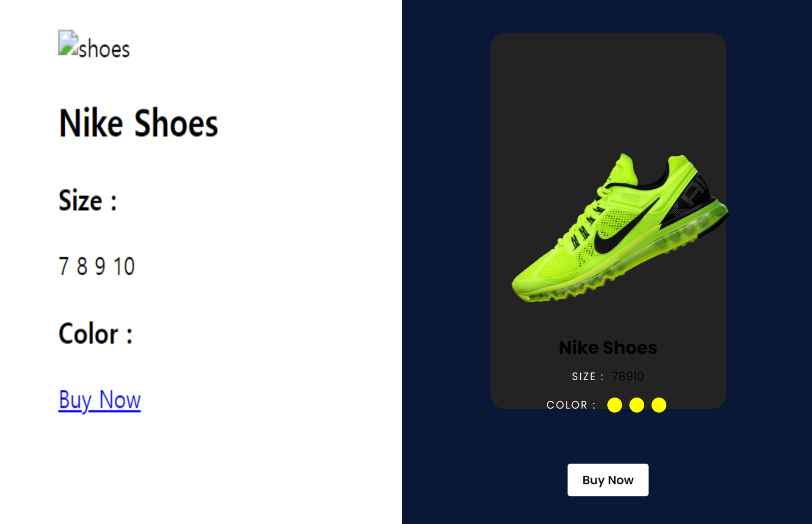This screenshot has height=524, width=812.
Task: Click the large 'Nike Shoes' heading on white panel
Action: 138,123
